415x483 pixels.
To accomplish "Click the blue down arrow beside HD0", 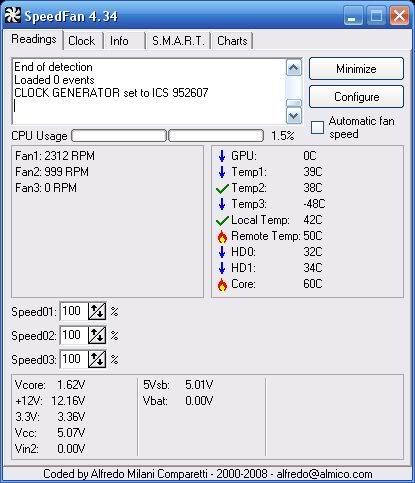I will coord(222,252).
